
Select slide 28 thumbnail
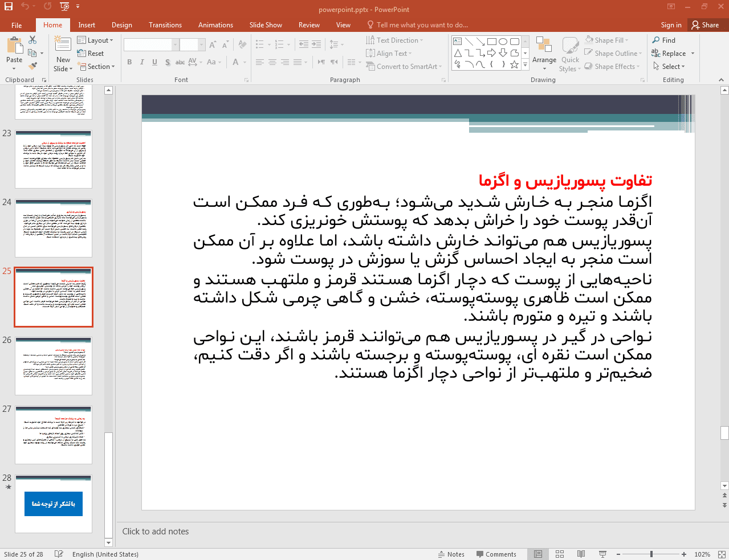[x=54, y=504]
